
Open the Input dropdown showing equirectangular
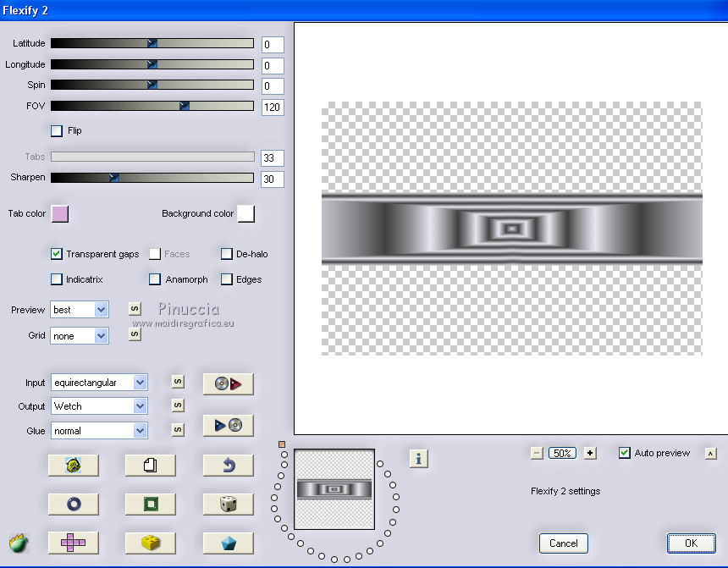pos(99,383)
